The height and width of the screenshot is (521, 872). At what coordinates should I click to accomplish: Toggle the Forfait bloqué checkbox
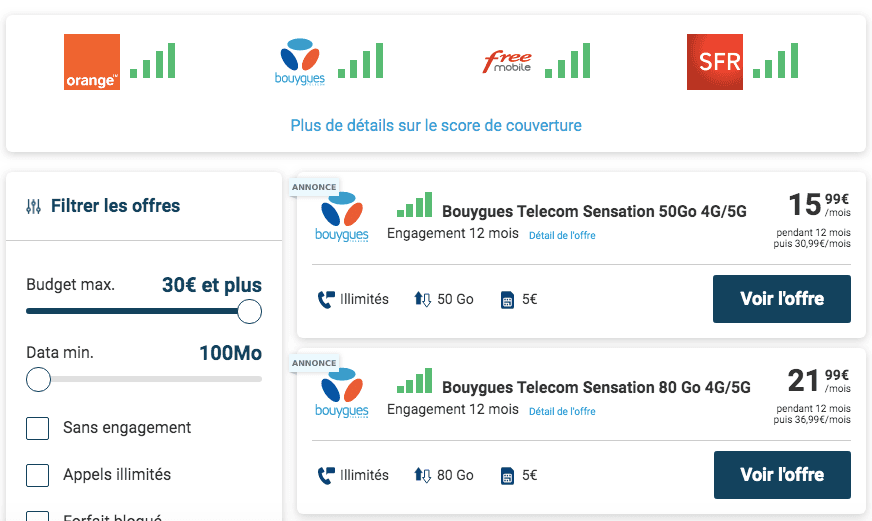pos(38,516)
